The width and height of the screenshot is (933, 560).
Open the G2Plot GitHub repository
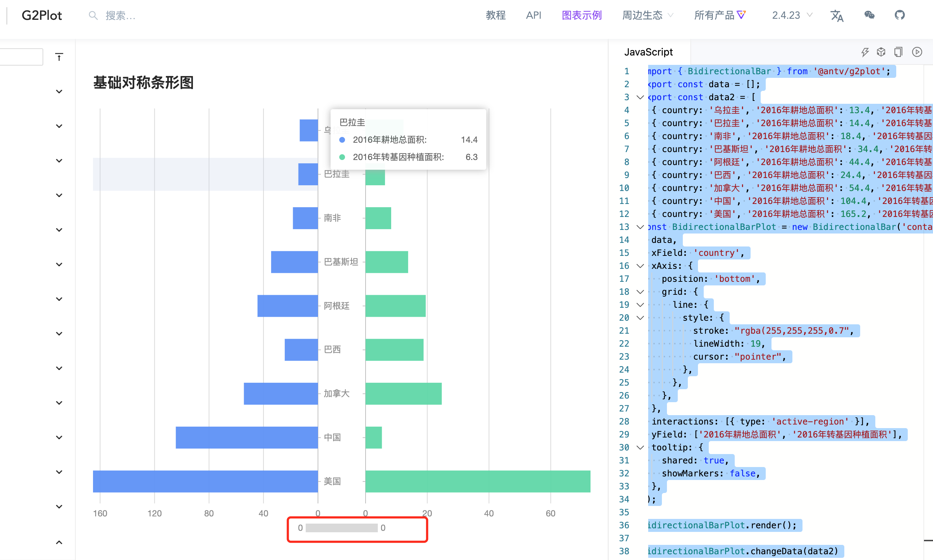point(899,15)
